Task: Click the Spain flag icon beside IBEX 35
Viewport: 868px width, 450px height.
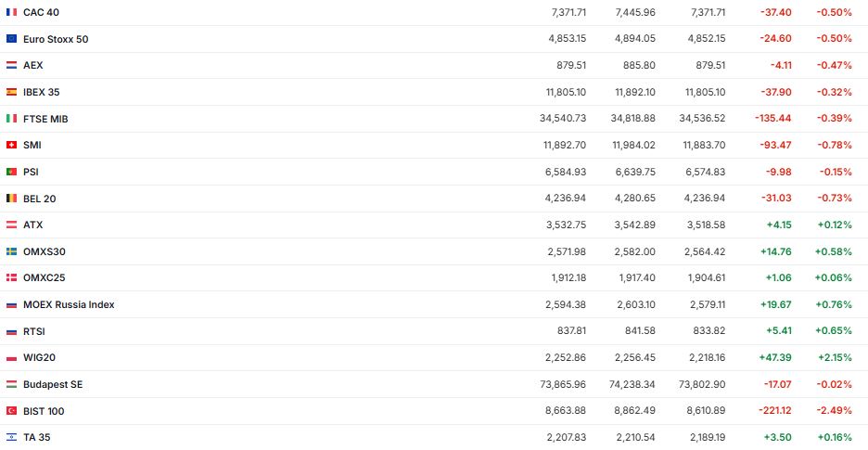Action: 11,92
